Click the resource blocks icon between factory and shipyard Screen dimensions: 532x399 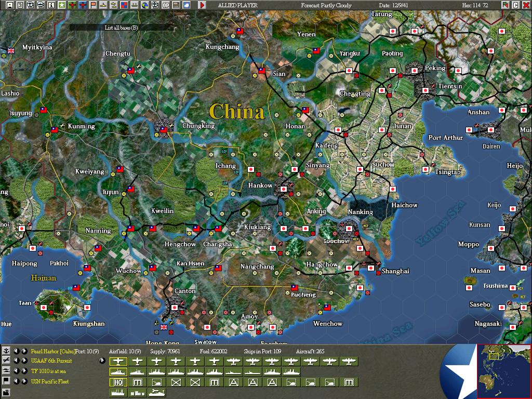click(137, 393)
